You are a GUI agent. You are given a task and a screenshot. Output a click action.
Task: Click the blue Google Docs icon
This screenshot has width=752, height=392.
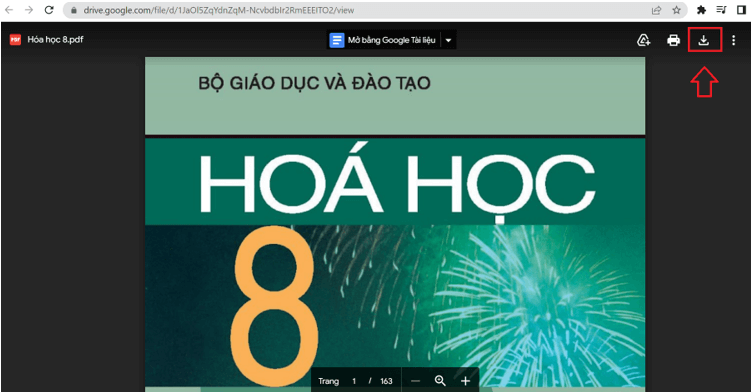pos(337,40)
